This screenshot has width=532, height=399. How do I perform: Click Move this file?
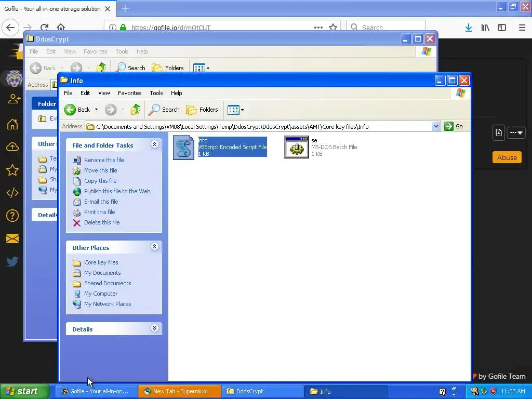(x=100, y=170)
